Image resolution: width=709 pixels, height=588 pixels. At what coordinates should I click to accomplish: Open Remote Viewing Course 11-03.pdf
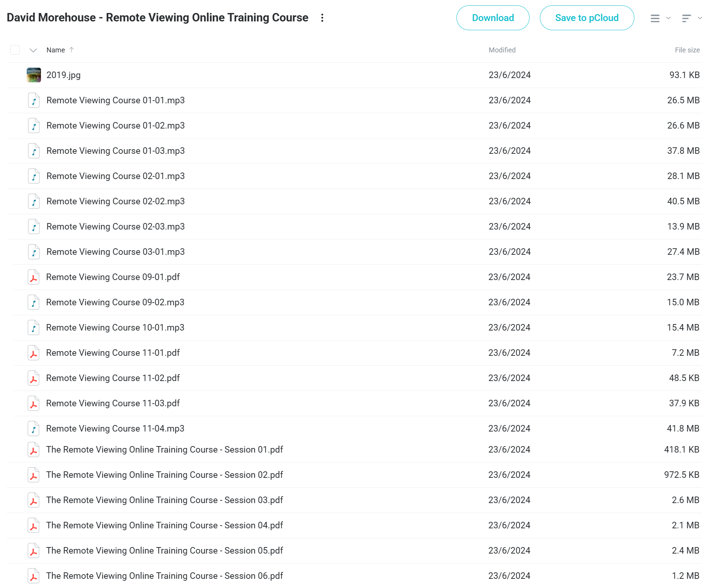[113, 403]
